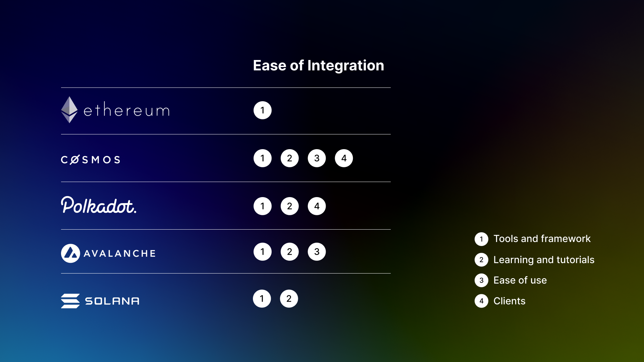Click badge 3 in the Avalanche row
The width and height of the screenshot is (644, 362).
tap(317, 252)
